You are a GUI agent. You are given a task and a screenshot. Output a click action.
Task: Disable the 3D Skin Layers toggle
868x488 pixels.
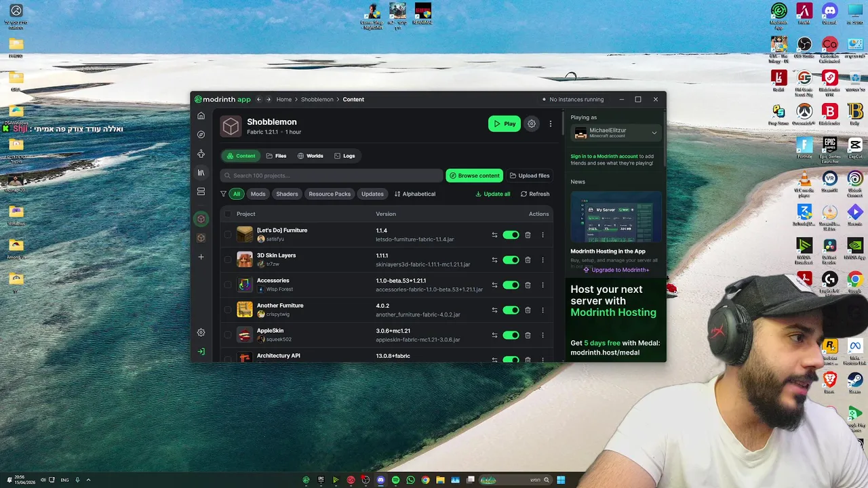511,260
